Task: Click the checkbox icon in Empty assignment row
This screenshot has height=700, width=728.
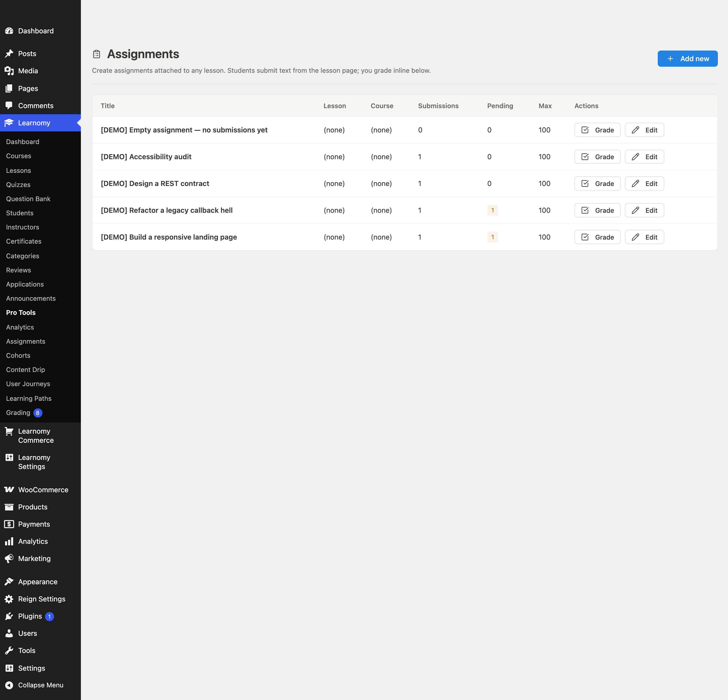Action: (585, 130)
